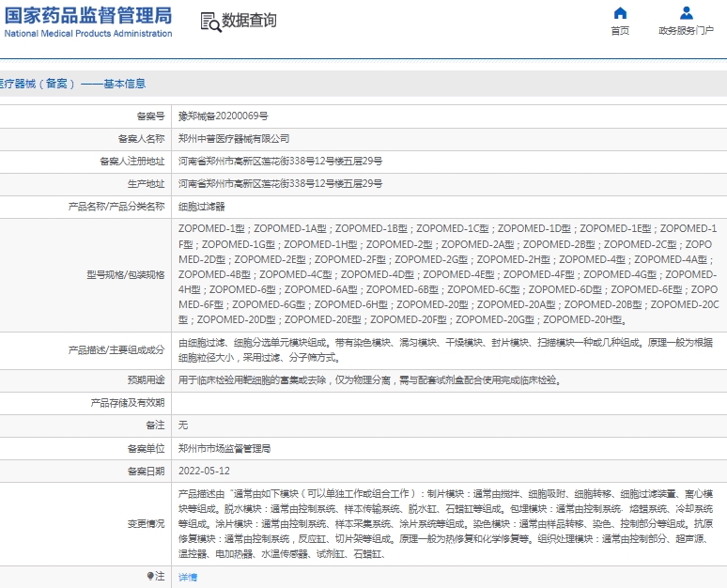
Task: Click the 国家药品监督管理局 logo
Action: click(88, 15)
